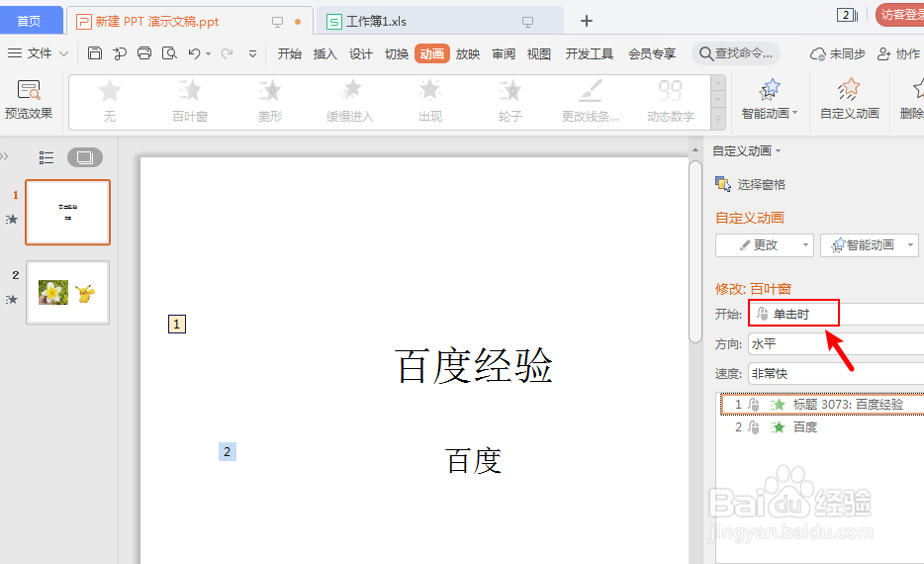Viewport: 924px width, 564px height.
Task: Toggle slide thumbnail view button
Action: (85, 157)
